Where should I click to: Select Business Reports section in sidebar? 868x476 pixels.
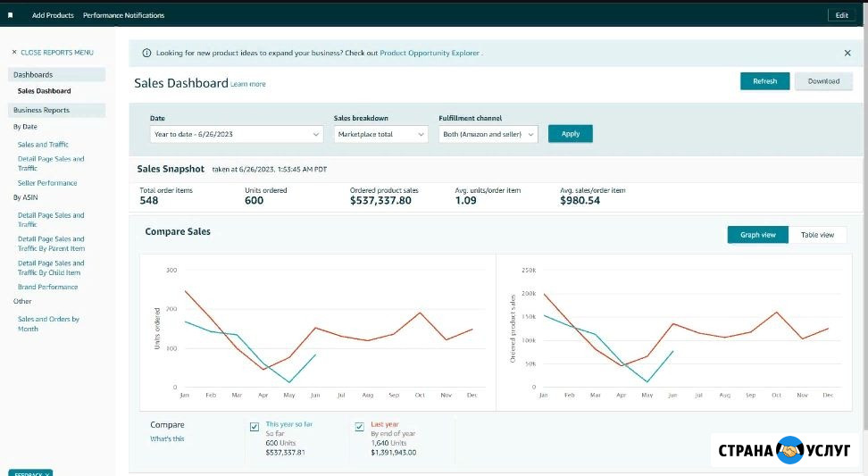[x=56, y=110]
